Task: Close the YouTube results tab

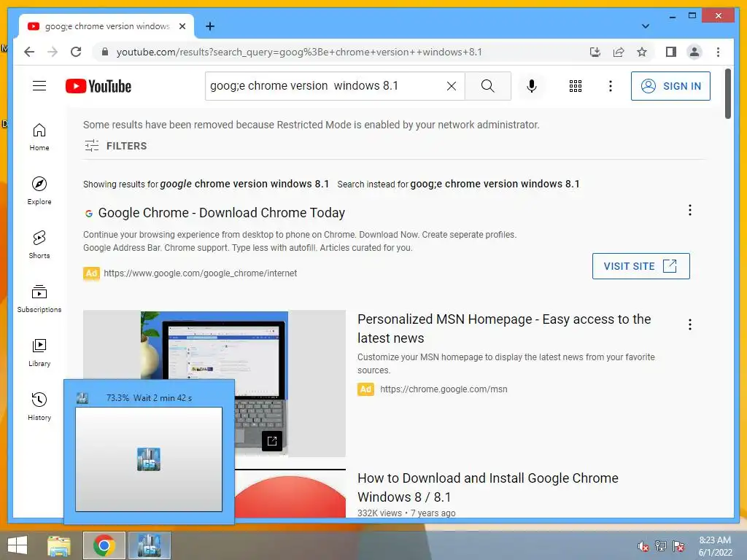Action: 182,26
